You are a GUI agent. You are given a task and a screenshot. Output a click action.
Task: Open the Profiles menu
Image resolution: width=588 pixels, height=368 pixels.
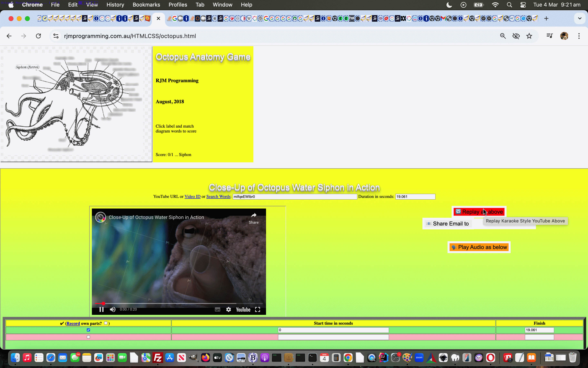[178, 5]
